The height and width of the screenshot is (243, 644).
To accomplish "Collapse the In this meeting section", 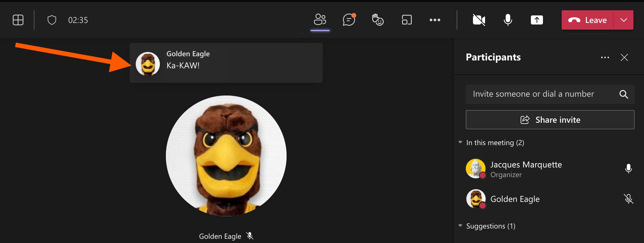I will (460, 142).
